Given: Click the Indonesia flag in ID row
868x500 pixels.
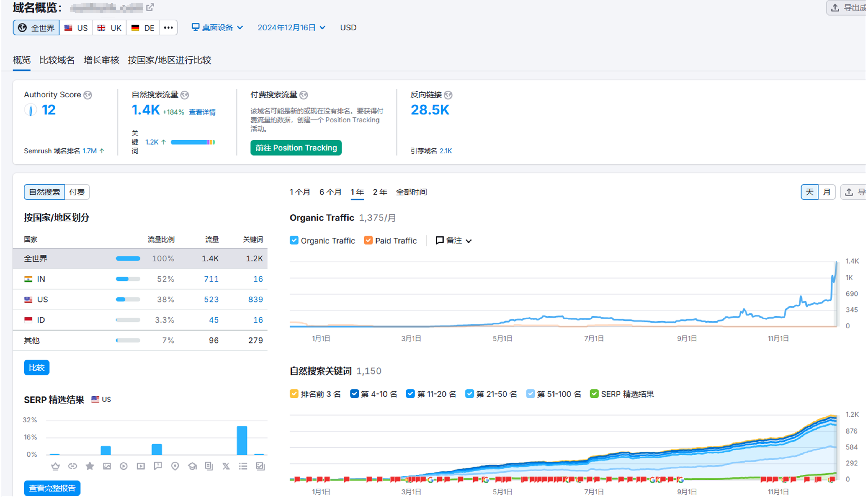Looking at the screenshot, I should [x=28, y=320].
